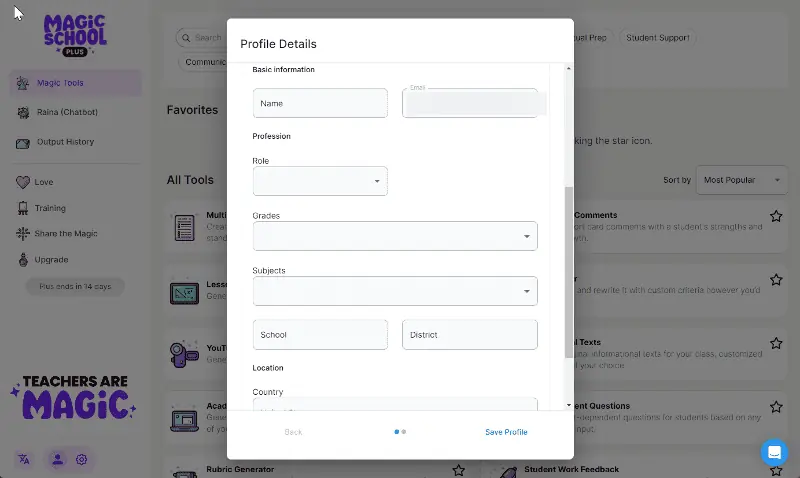Open the Grades dropdown
This screenshot has height=478, width=800.
tap(395, 236)
